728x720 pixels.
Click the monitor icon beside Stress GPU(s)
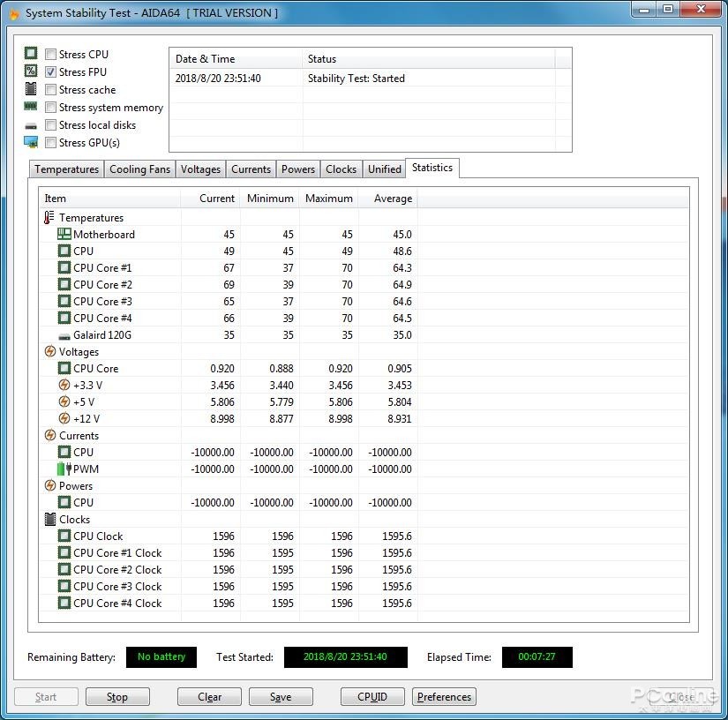point(31,142)
